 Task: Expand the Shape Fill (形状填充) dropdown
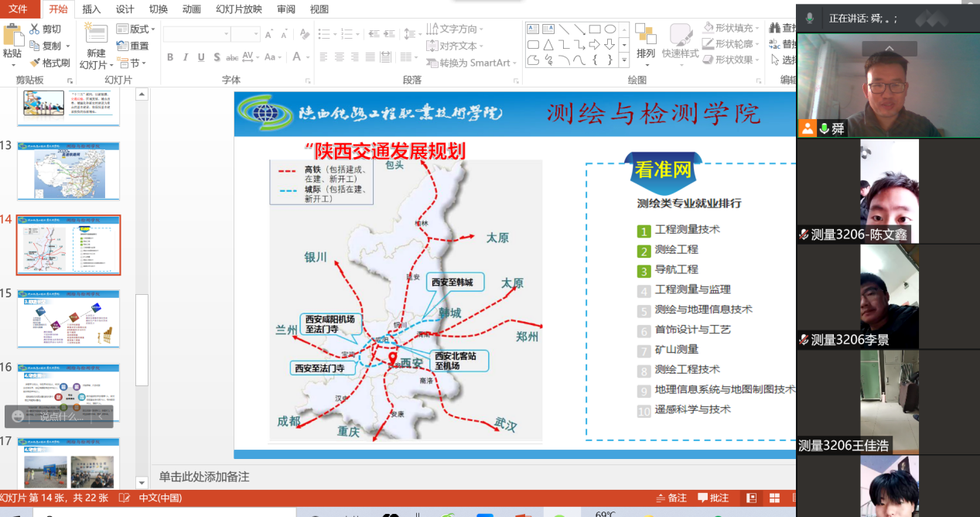pyautogui.click(x=731, y=28)
